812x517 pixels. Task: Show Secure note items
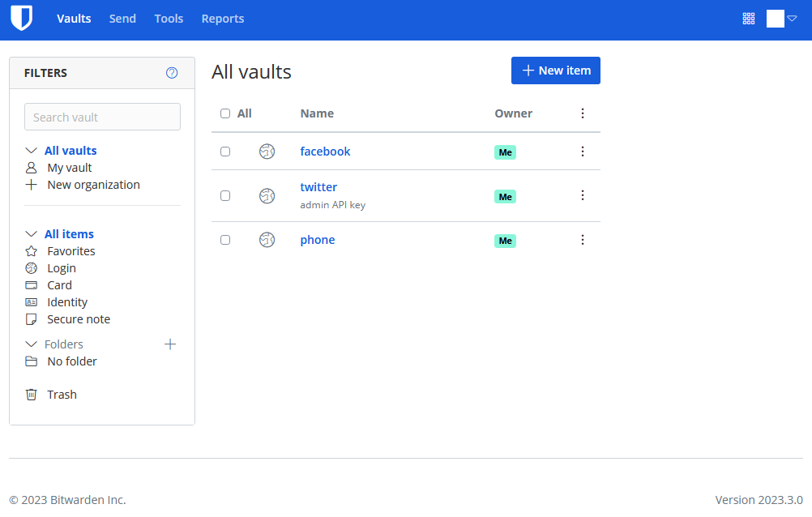79,318
